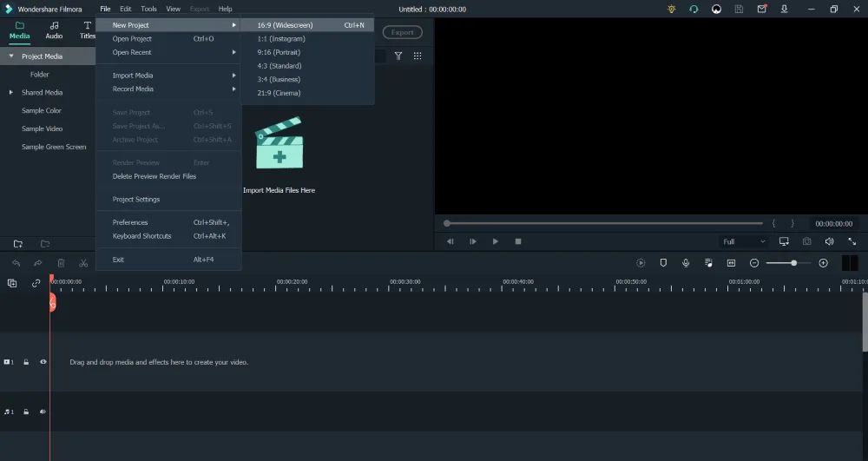This screenshot has height=461, width=868.
Task: Choose 4:3 (Standard) new project
Action: click(307, 66)
